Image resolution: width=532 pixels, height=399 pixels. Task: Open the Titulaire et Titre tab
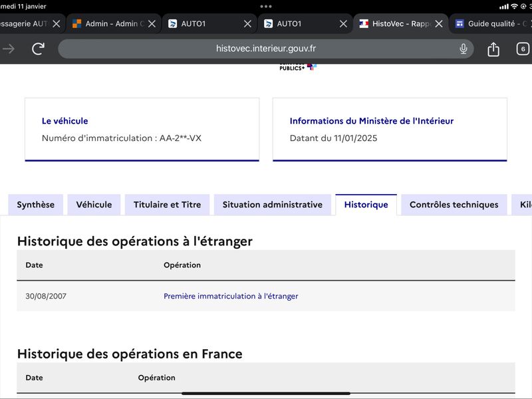(x=168, y=205)
